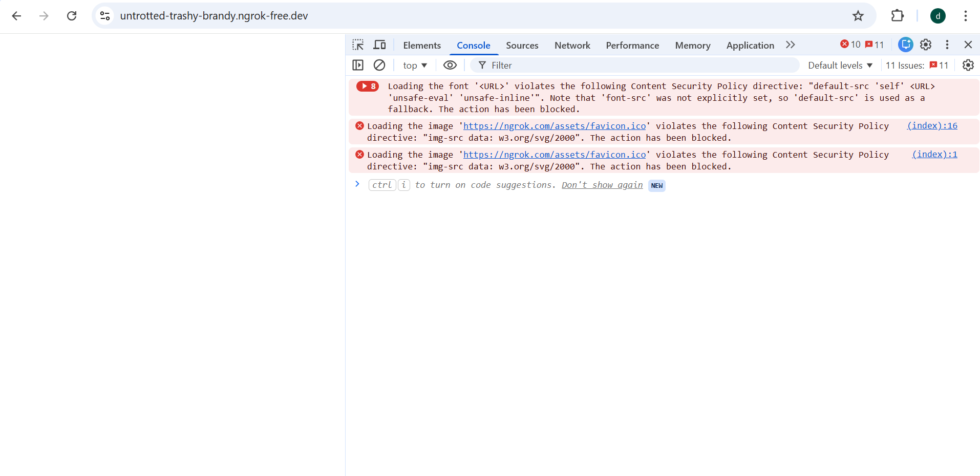
Task: Open DevTools three-dot customize menu
Action: click(947, 45)
